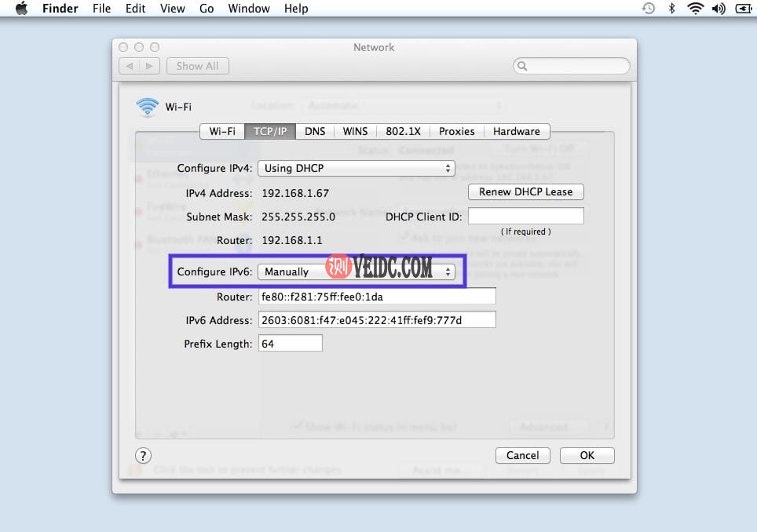This screenshot has width=757, height=532.
Task: Open the View menu
Action: click(172, 8)
